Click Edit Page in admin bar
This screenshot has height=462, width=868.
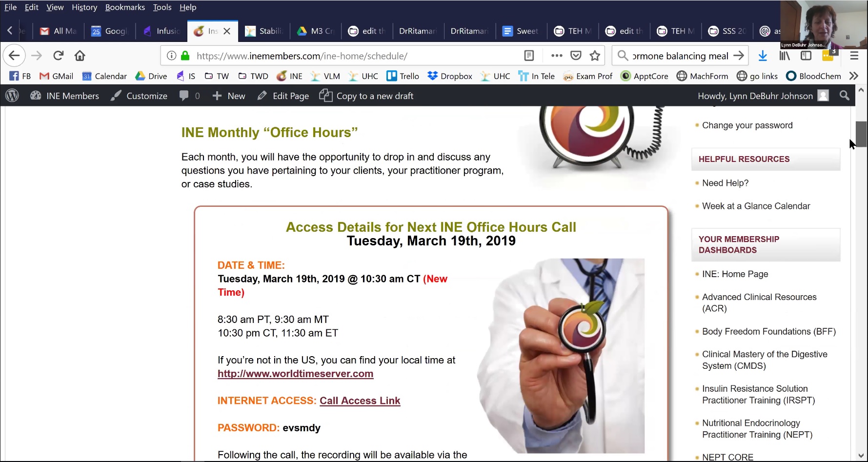pyautogui.click(x=283, y=96)
